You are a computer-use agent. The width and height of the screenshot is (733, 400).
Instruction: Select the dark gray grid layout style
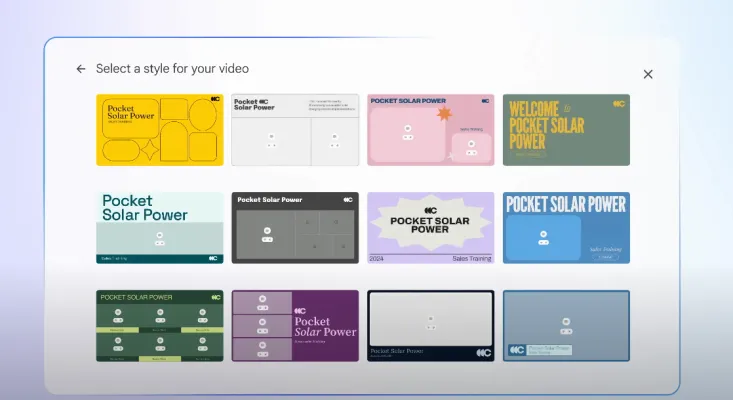tap(295, 228)
